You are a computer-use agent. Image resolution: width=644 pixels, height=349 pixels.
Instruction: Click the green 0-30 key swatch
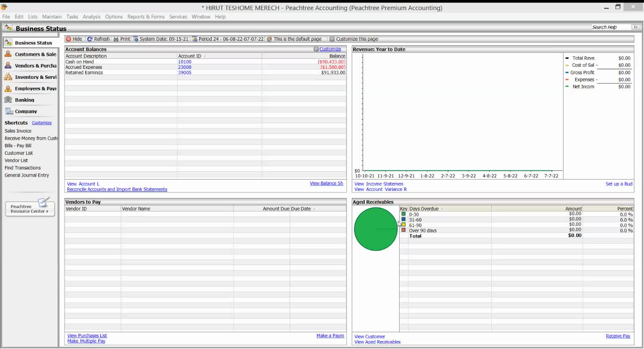(403, 214)
